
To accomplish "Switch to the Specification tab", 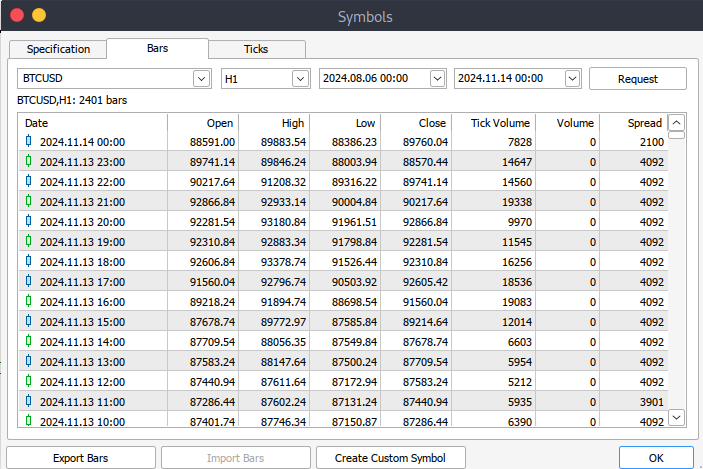I will click(x=58, y=49).
